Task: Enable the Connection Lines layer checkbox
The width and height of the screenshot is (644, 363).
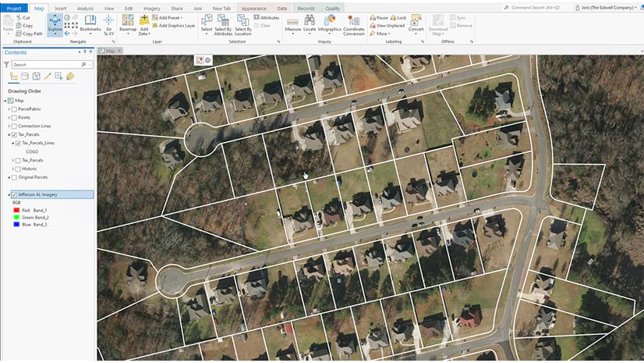Action: pos(14,126)
